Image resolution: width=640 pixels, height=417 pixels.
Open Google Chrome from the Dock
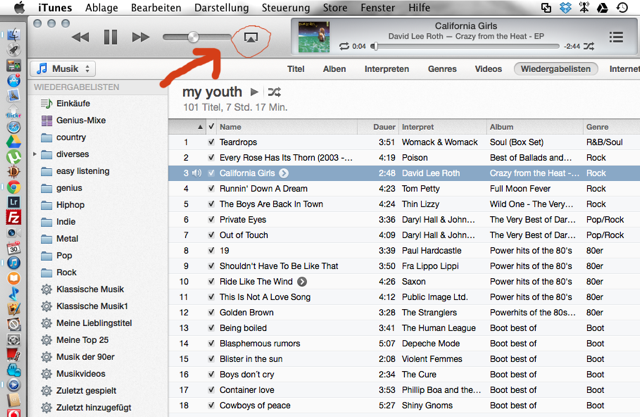click(x=13, y=187)
